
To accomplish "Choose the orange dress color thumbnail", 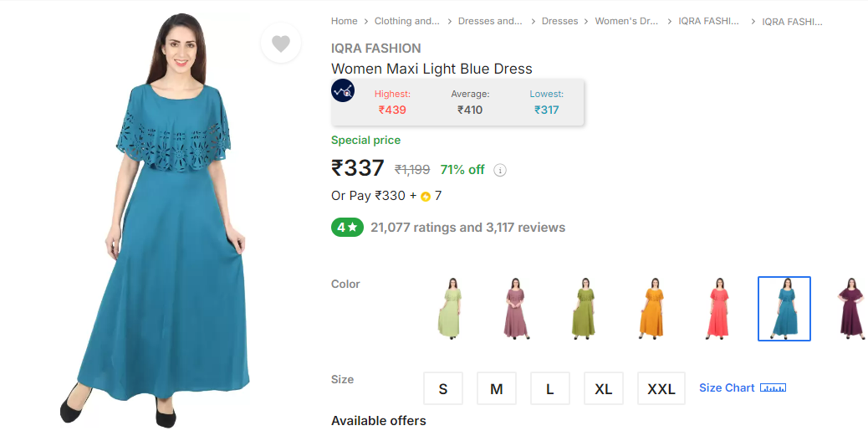I will [x=651, y=309].
